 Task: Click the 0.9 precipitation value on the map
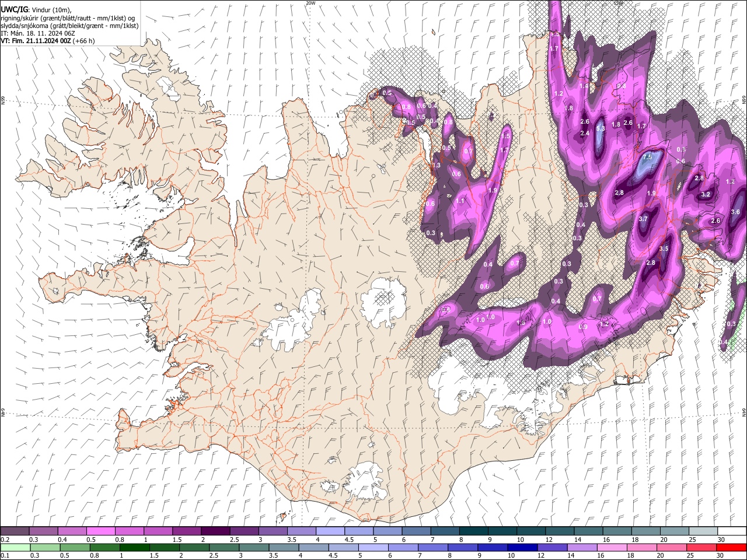pos(583,327)
